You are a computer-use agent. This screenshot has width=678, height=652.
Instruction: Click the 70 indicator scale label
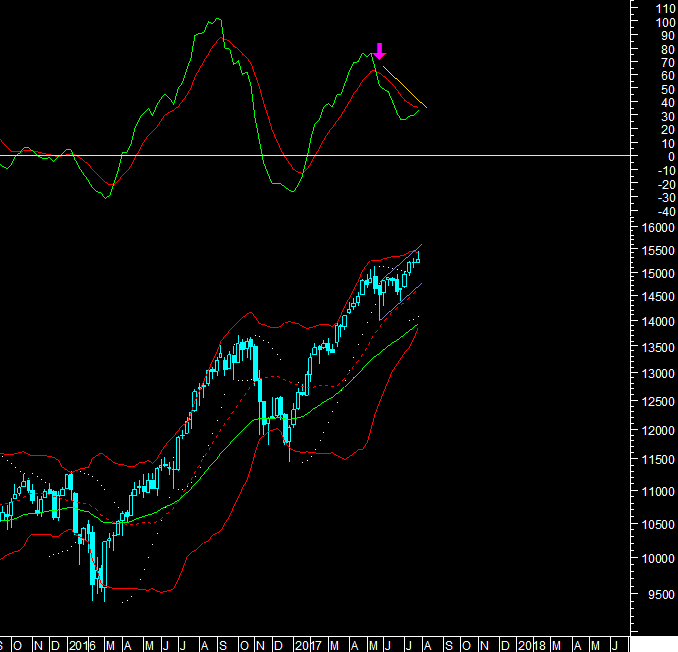[668, 63]
